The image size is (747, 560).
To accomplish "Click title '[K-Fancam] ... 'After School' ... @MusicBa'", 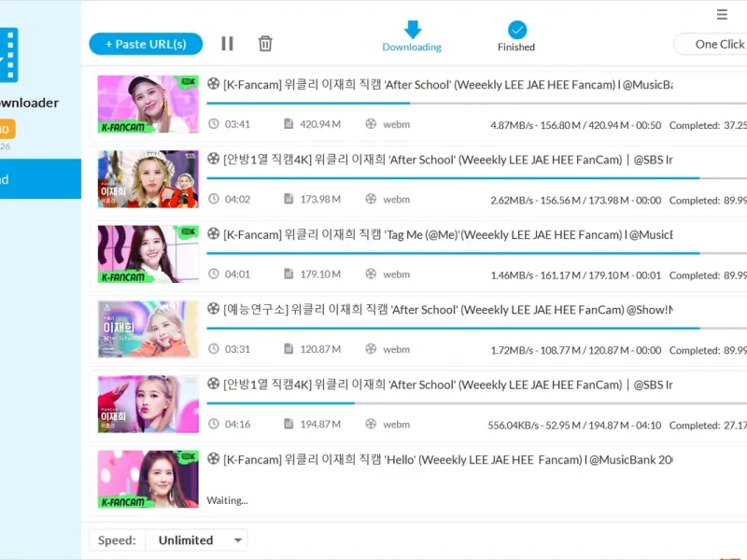I will (x=448, y=85).
